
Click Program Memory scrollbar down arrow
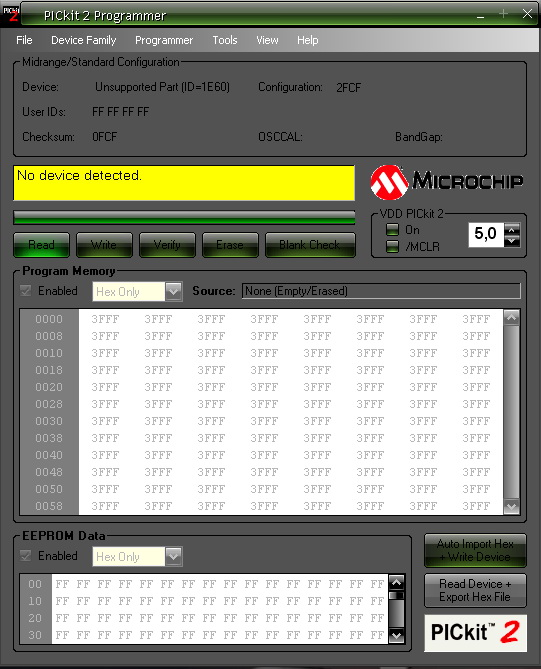pyautogui.click(x=512, y=507)
